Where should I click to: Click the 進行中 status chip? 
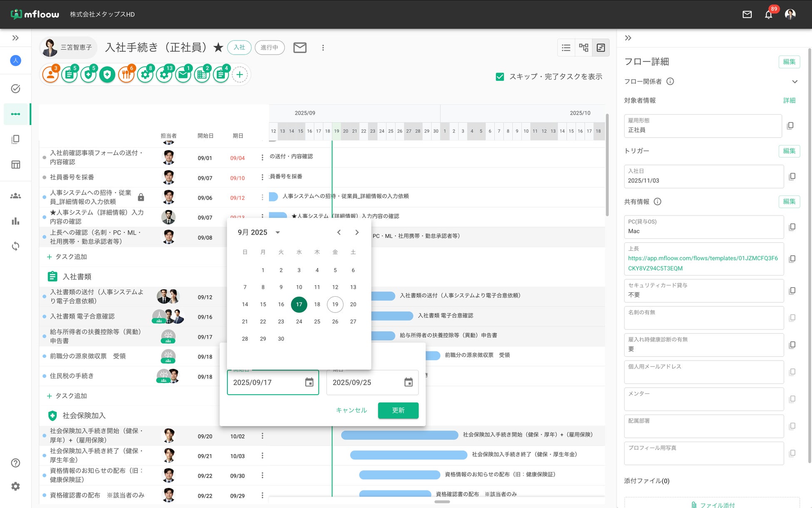click(269, 48)
